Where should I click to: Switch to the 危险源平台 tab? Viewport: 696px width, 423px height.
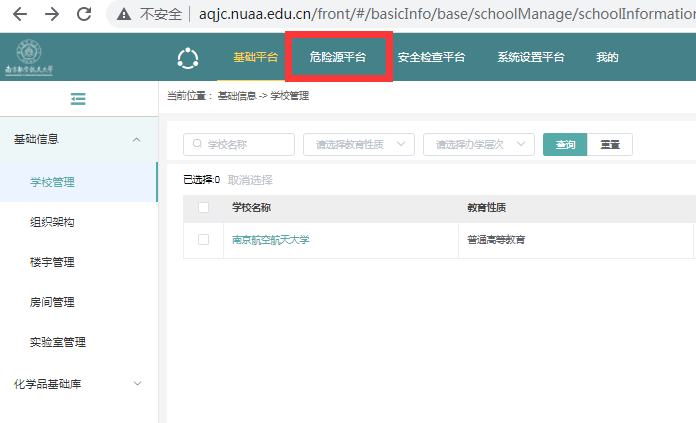(337, 58)
